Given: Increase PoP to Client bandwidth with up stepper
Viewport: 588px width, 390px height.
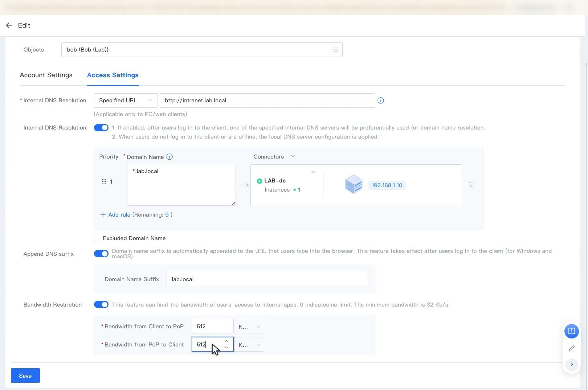Looking at the screenshot, I should pyautogui.click(x=226, y=341).
